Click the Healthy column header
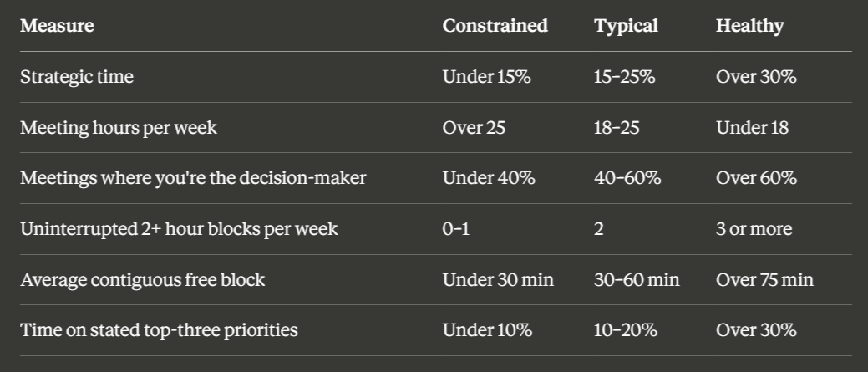 click(x=749, y=26)
